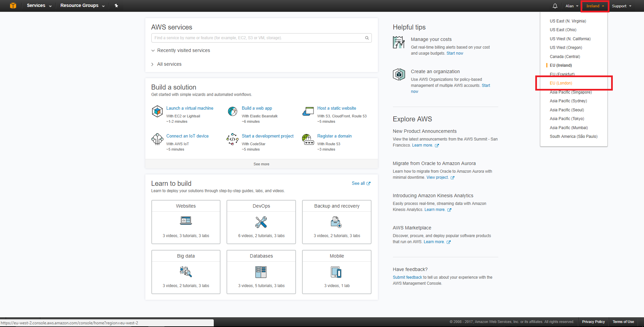The height and width of the screenshot is (327, 644).
Task: Click external link icon beside See all
Action: (x=368, y=183)
